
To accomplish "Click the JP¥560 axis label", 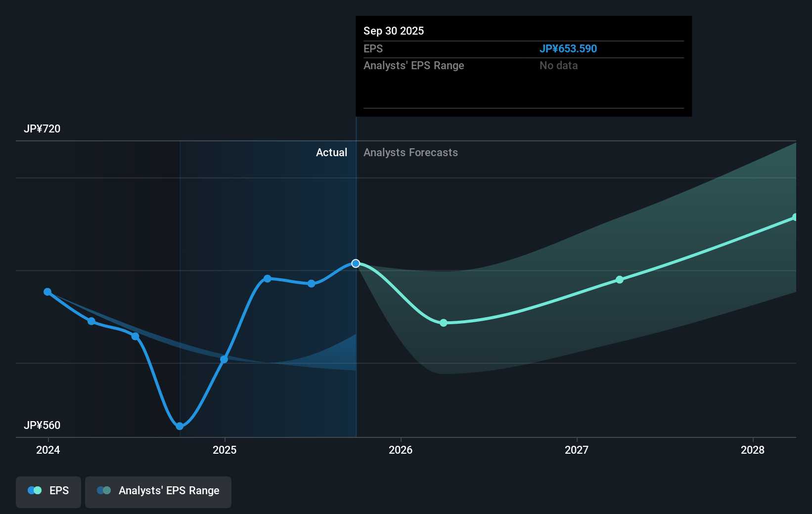I will coord(42,425).
